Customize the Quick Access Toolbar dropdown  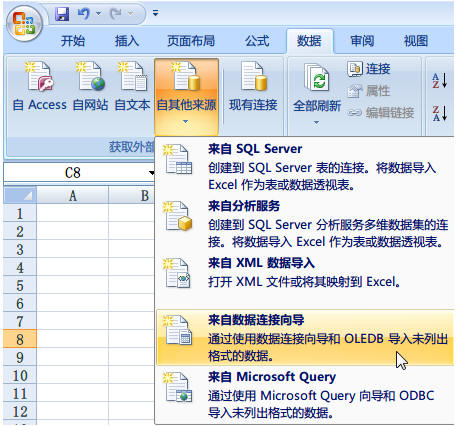155,13
